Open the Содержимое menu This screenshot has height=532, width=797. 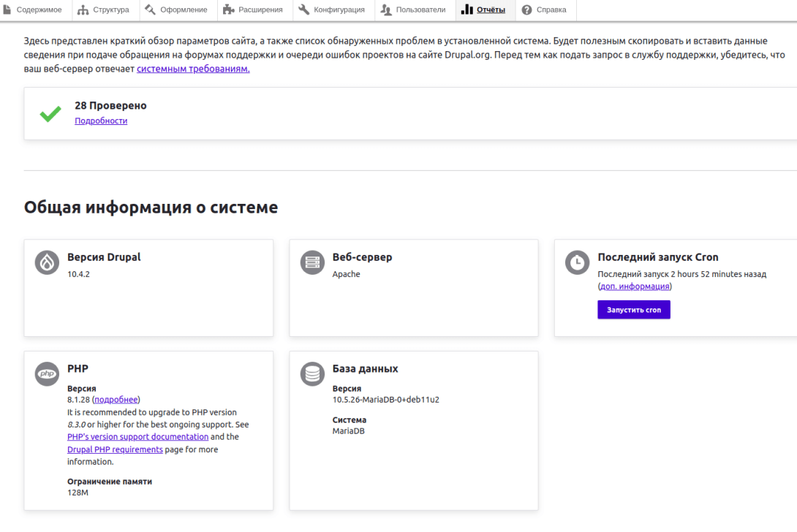point(32,9)
